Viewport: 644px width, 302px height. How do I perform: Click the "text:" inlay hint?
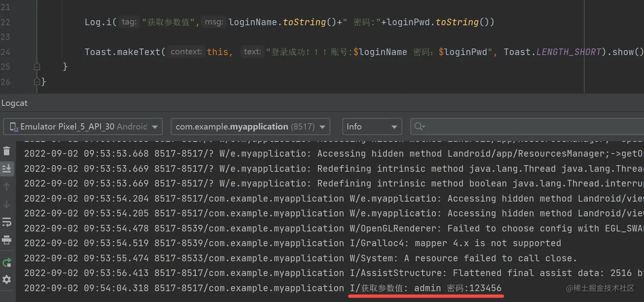pyautogui.click(x=252, y=52)
